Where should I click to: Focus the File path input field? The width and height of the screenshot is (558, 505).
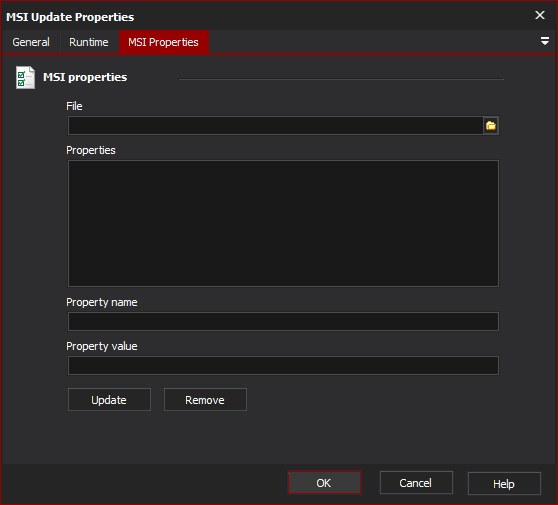(x=275, y=126)
